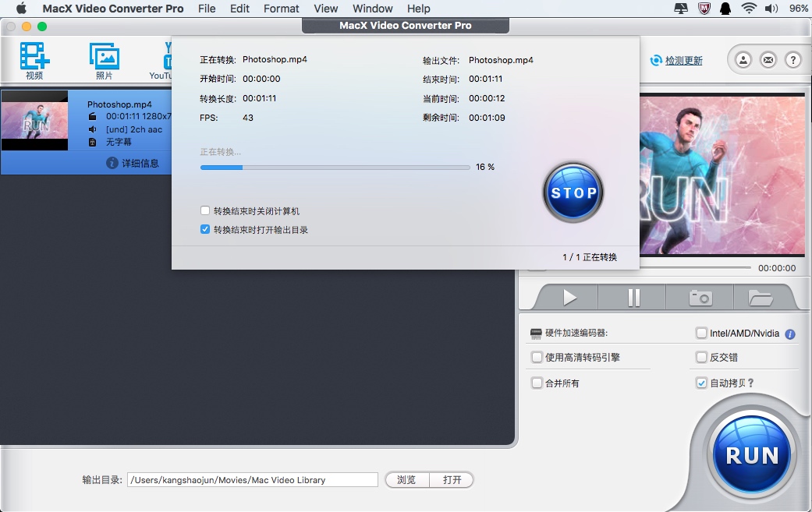Click the output directory path field
Image resolution: width=812 pixels, height=512 pixels.
coord(253,480)
